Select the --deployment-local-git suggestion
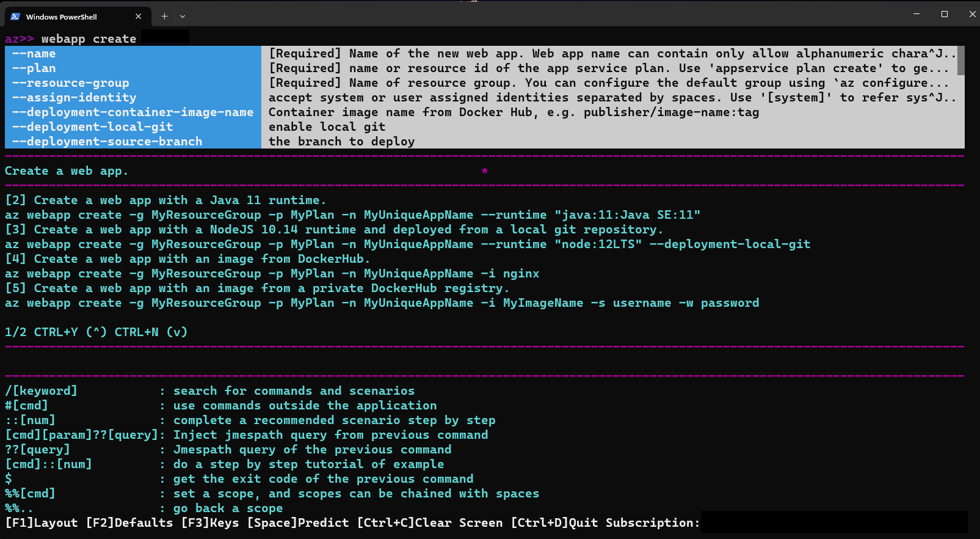Viewport: 980px width, 539px height. (93, 127)
